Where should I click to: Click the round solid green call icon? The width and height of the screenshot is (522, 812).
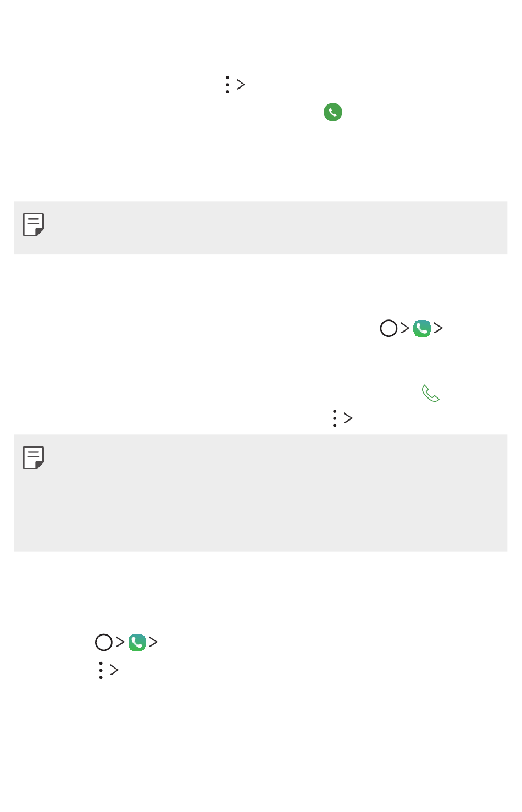(333, 112)
